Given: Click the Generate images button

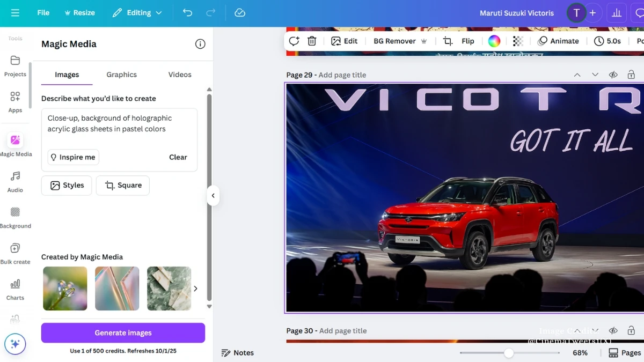Looking at the screenshot, I should tap(123, 333).
